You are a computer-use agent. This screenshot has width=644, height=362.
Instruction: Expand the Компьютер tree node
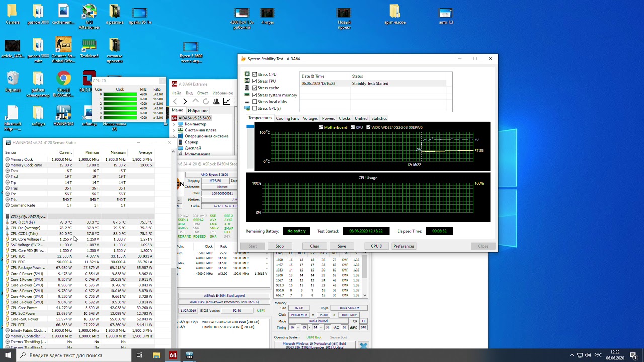coord(174,124)
